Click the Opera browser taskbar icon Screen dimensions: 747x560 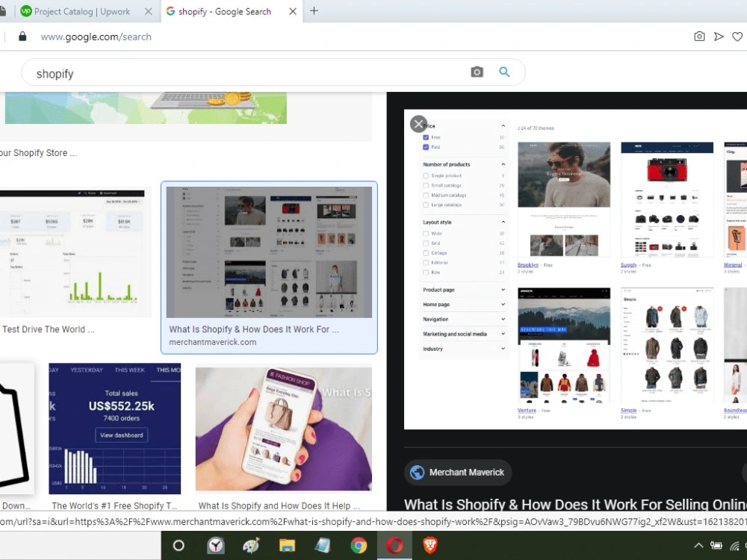coord(394,546)
